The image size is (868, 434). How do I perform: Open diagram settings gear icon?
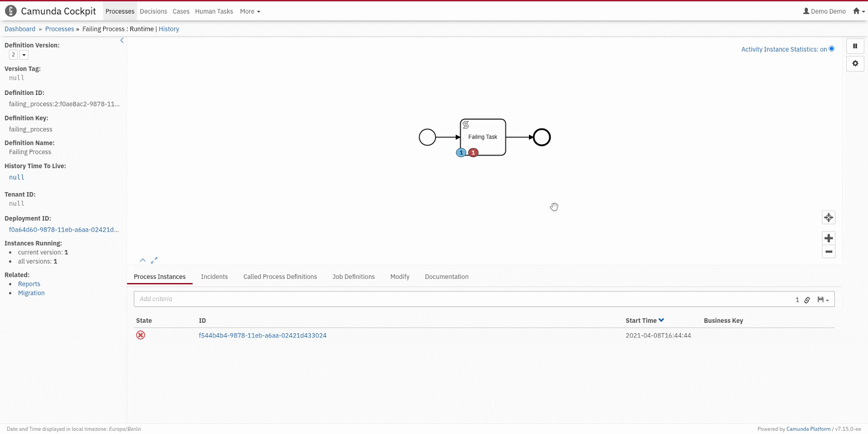(x=855, y=63)
